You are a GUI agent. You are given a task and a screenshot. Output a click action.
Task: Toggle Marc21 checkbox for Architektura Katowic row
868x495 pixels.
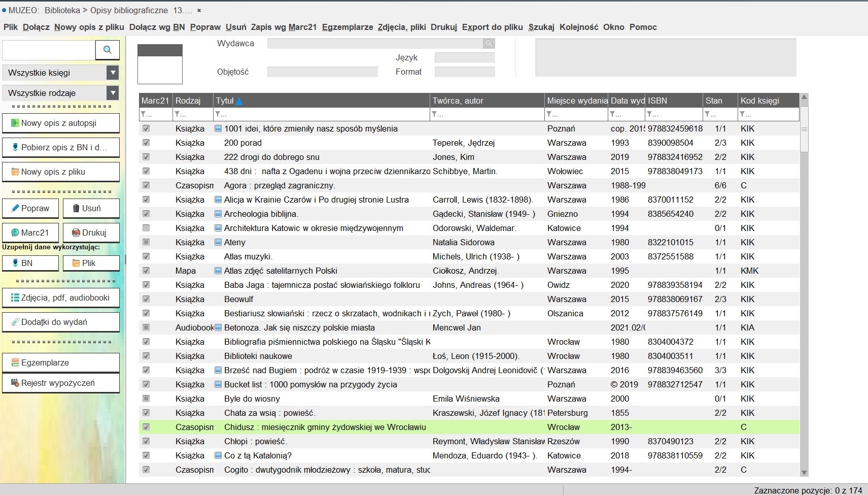pos(146,228)
